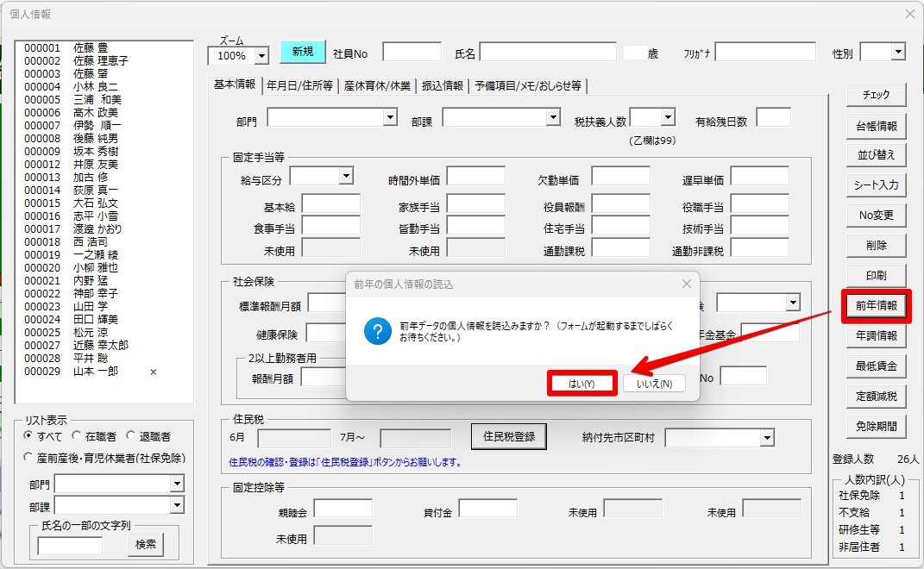This screenshot has height=569, width=924.
Task: Switch to the 年月日/住所等 tab
Action: 299,85
